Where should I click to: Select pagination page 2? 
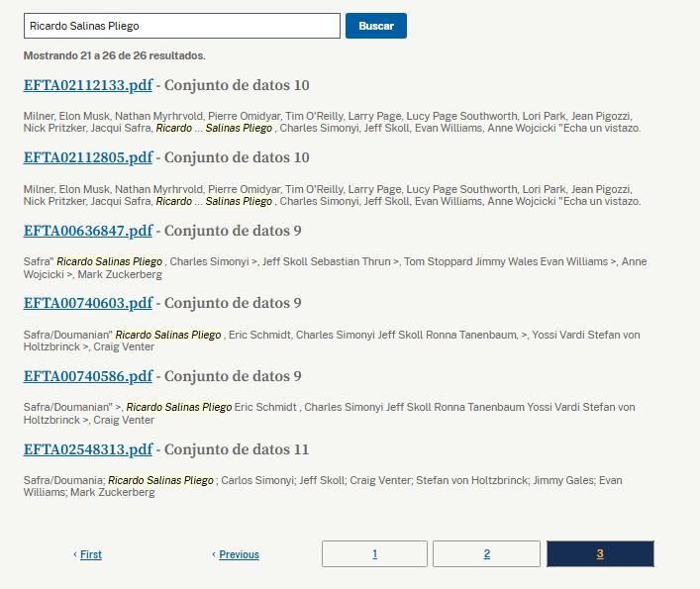point(486,553)
